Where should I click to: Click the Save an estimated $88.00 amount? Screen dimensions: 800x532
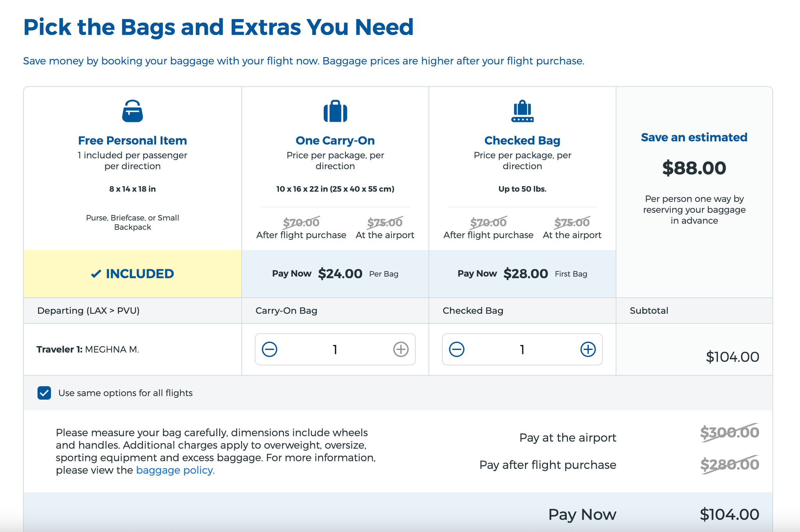coord(694,168)
